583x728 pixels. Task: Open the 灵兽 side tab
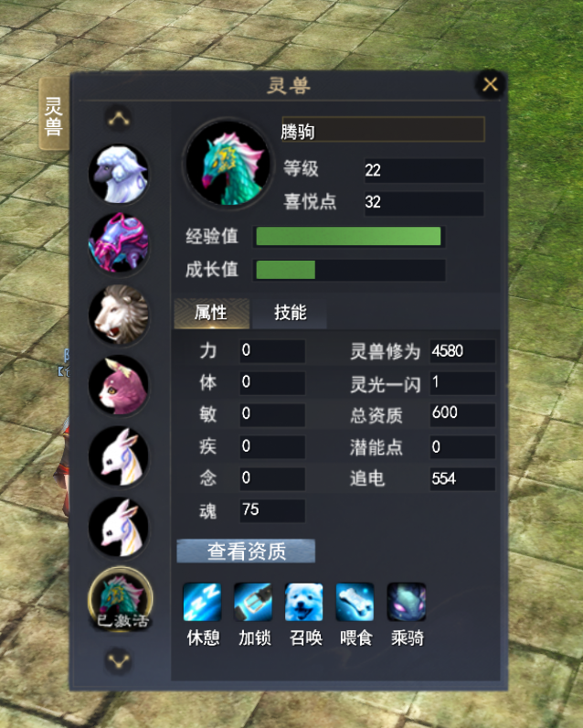click(54, 114)
